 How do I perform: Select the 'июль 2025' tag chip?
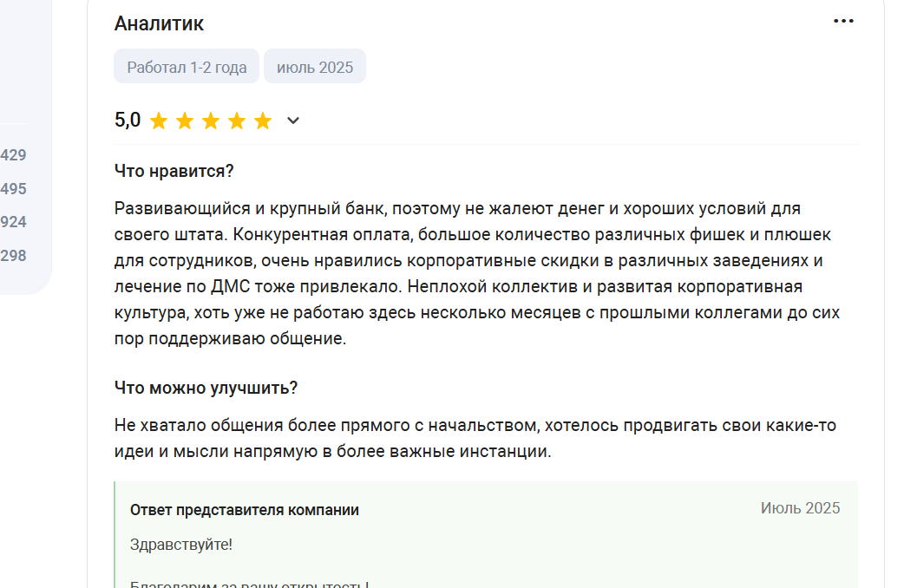click(315, 67)
